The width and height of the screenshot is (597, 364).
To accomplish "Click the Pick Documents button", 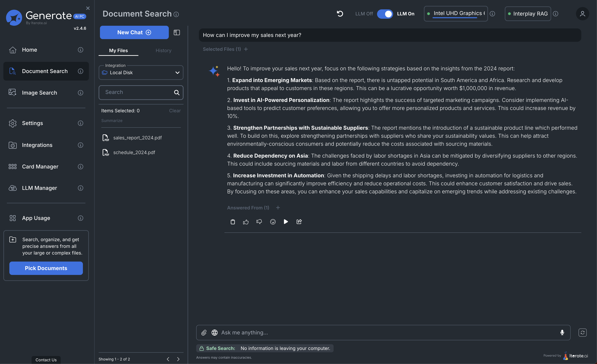I will (46, 268).
